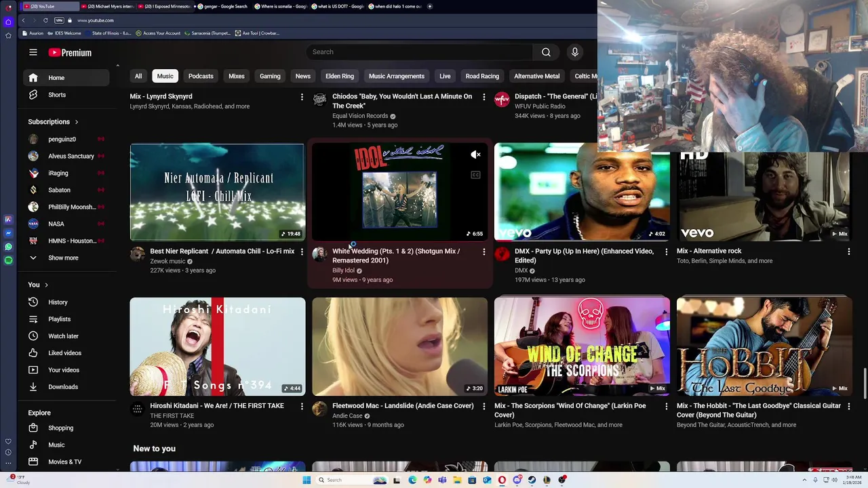
Task: Open the Asurion bookmark
Action: point(33,33)
